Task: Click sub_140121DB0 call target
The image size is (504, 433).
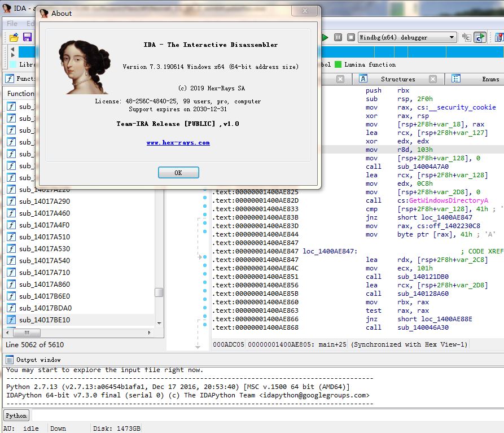Action: point(423,277)
